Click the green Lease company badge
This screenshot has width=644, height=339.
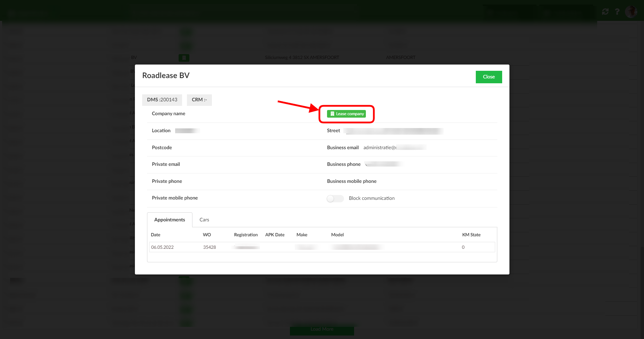(346, 114)
